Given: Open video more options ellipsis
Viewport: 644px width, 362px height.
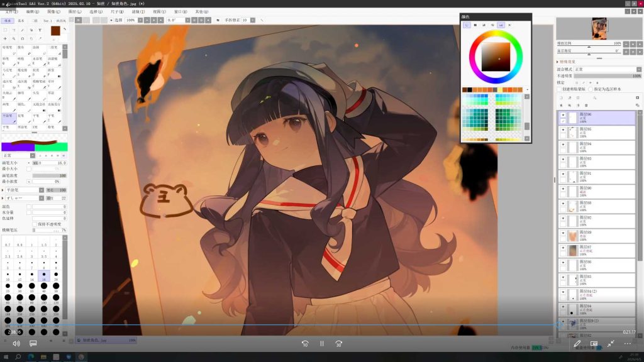Looking at the screenshot, I should click(627, 344).
